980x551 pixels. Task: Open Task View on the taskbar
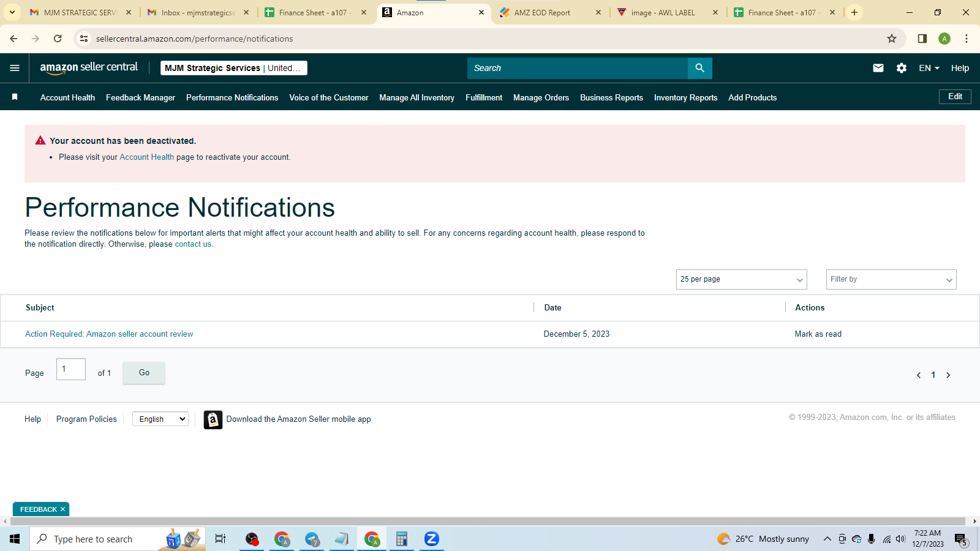point(221,539)
